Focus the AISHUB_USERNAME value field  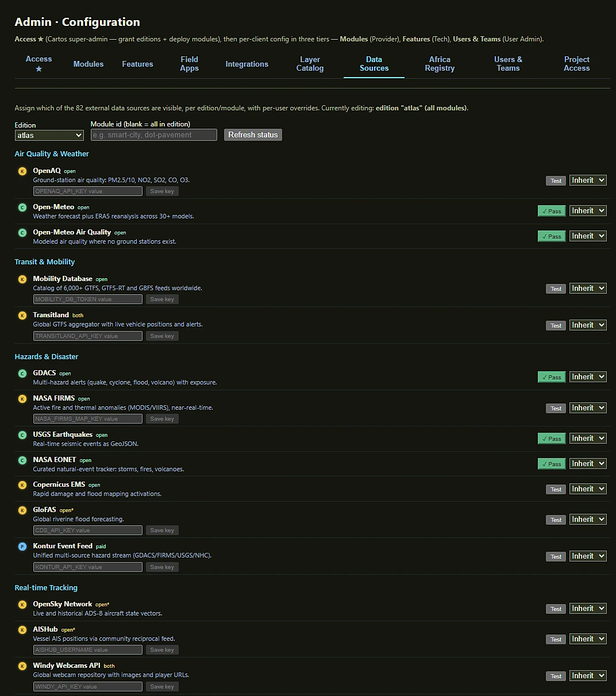(88, 650)
